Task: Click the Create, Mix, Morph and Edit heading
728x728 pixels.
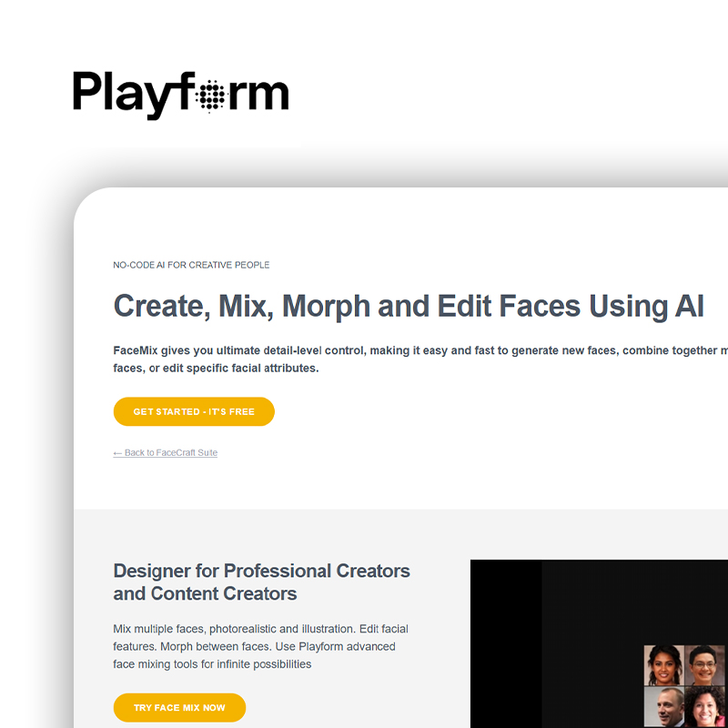Action: [409, 307]
